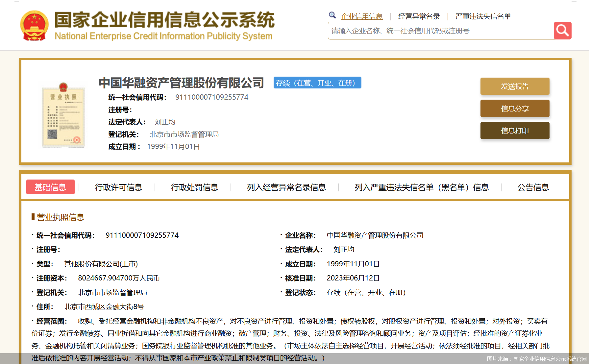The width and height of the screenshot is (589, 364).
Task: Open the 行政处罚信息 tab
Action: click(195, 187)
